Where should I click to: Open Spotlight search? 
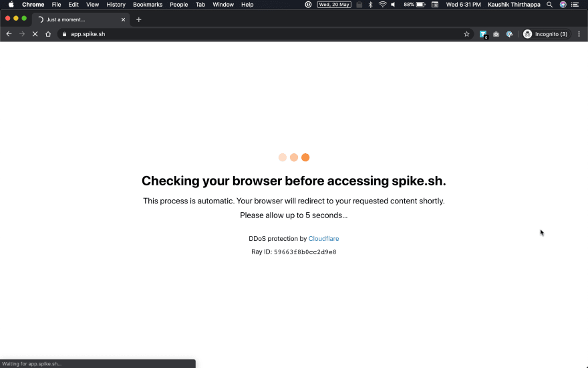(x=549, y=5)
